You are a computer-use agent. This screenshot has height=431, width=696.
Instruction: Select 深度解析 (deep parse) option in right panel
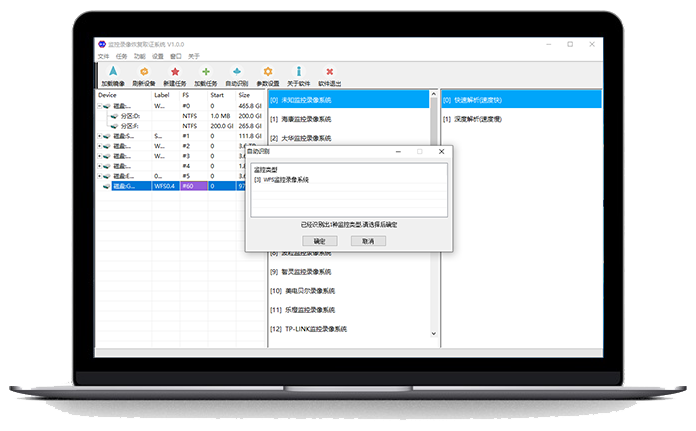(x=480, y=119)
